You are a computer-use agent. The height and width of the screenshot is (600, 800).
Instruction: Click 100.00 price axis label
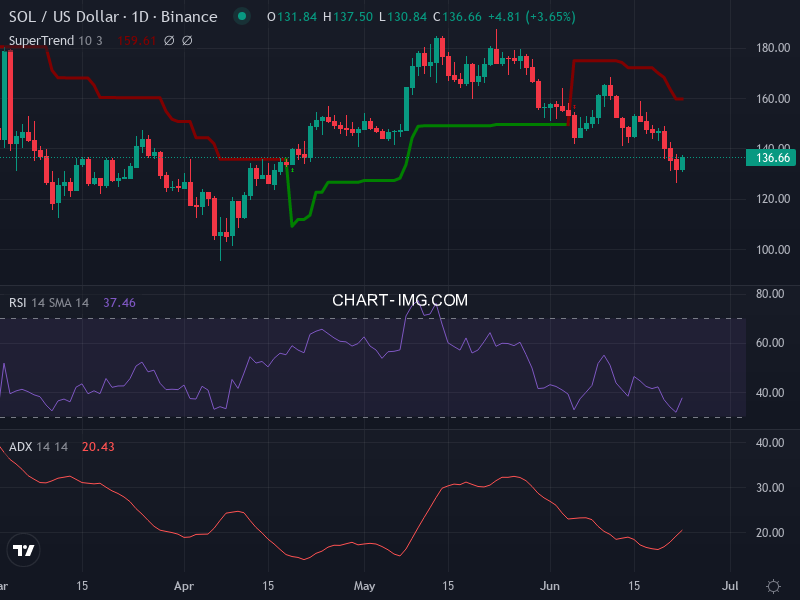(x=773, y=249)
